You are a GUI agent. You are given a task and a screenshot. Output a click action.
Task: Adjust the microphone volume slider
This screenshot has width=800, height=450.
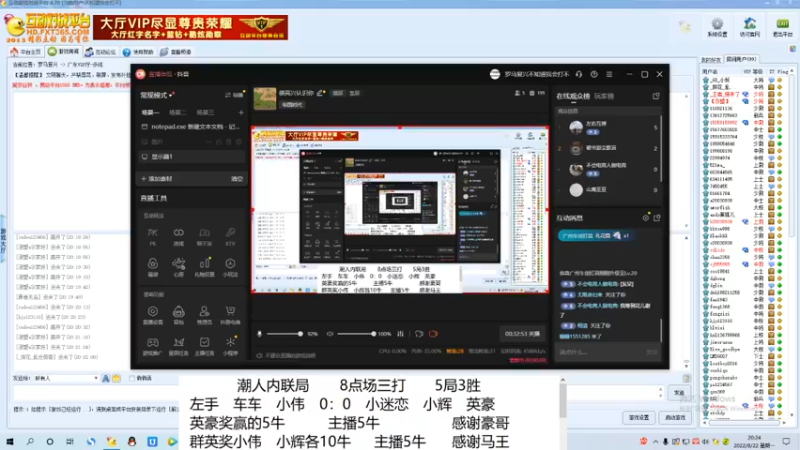tap(285, 334)
